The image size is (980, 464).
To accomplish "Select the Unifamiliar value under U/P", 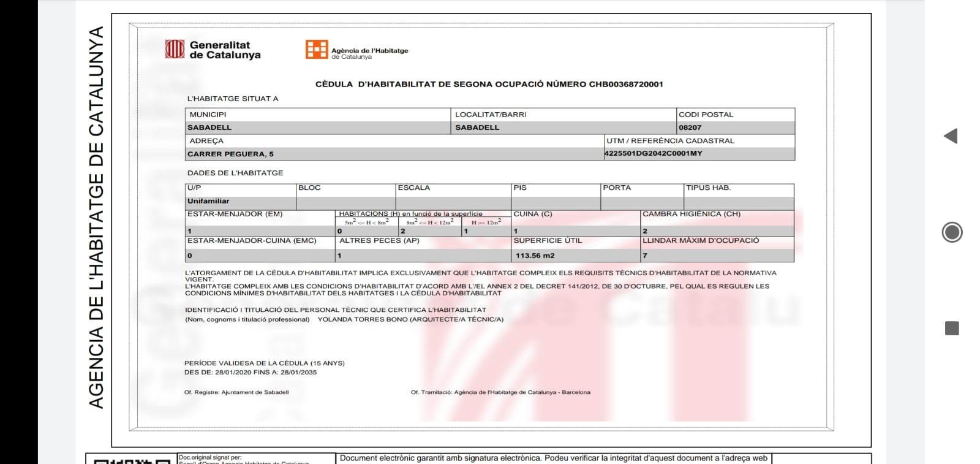I will coord(208,201).
